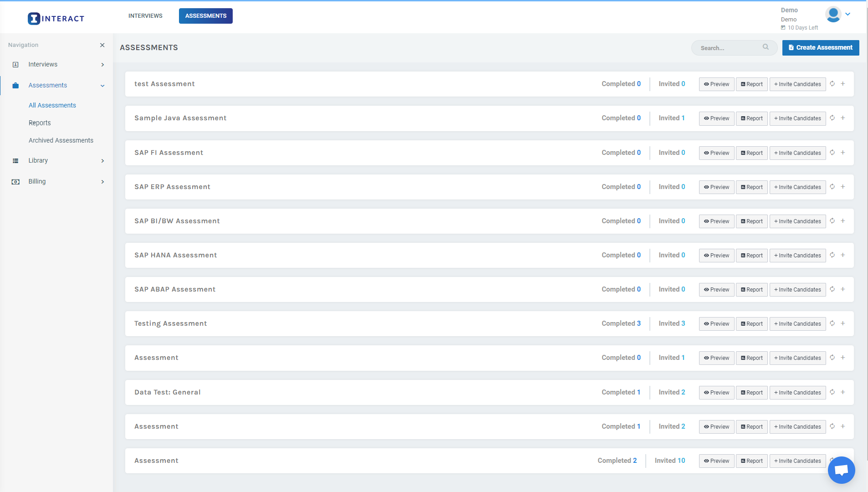Click the Interact logo

tap(56, 19)
